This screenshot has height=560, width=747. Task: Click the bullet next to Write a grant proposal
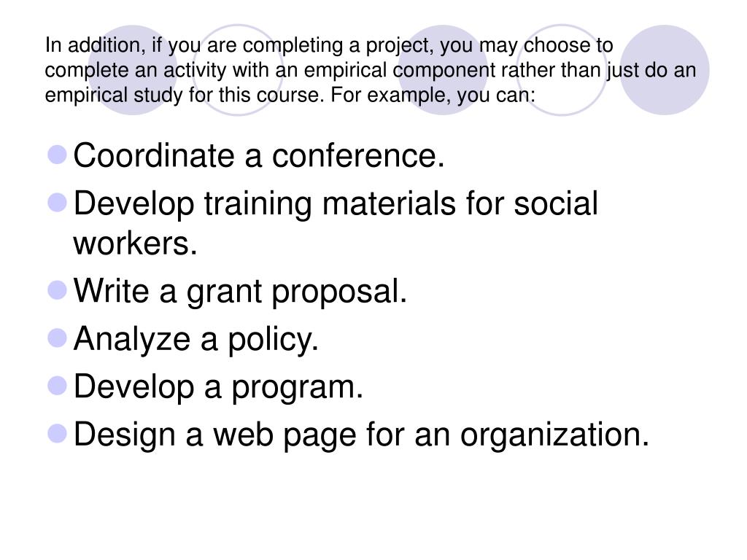point(57,290)
